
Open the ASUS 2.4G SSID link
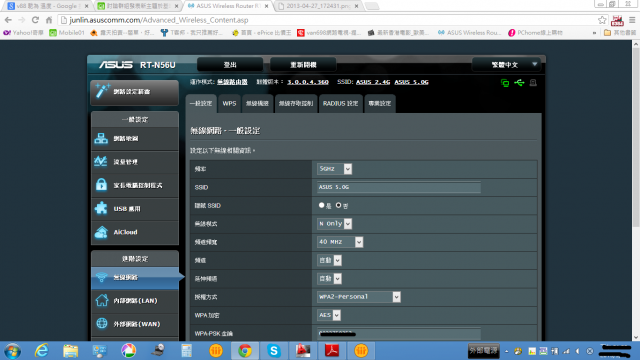tap(373, 82)
